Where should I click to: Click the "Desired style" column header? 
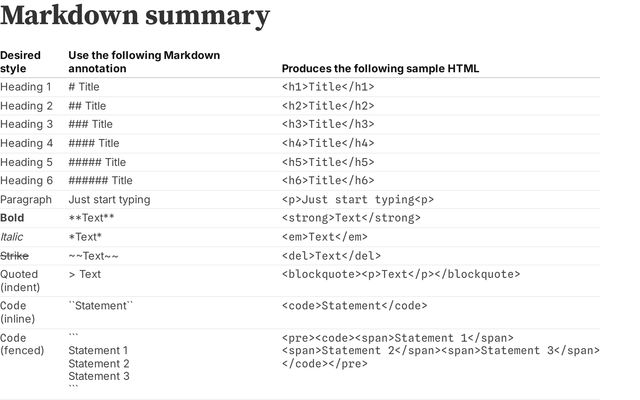pyautogui.click(x=20, y=62)
